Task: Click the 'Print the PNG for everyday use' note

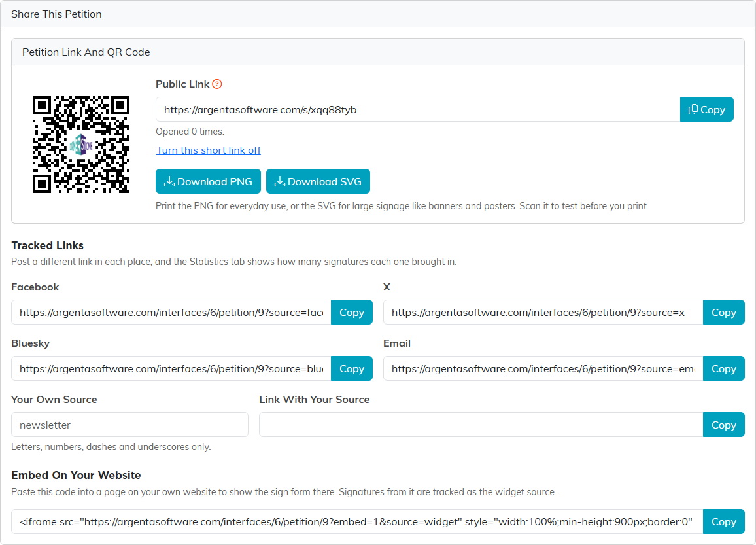Action: [x=402, y=206]
